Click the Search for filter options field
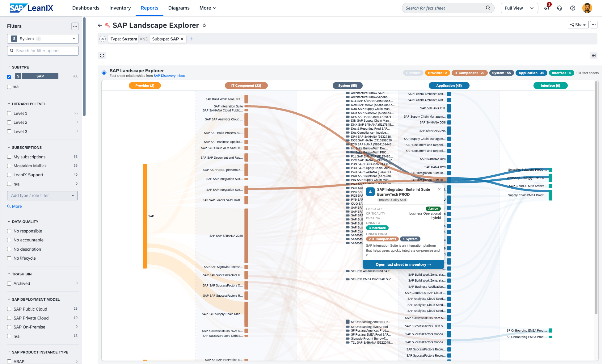607x364 pixels. pos(43,51)
